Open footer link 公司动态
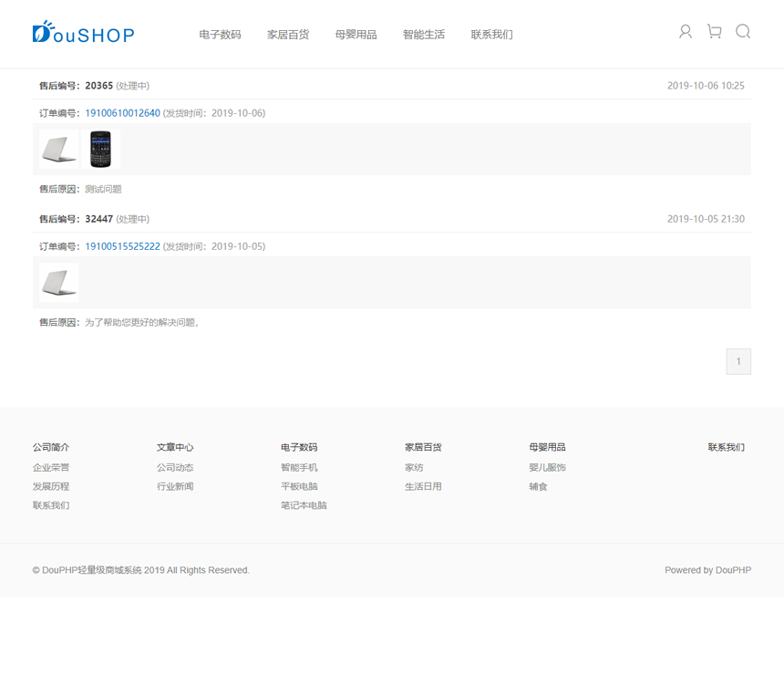This screenshot has height=676, width=784. (175, 467)
